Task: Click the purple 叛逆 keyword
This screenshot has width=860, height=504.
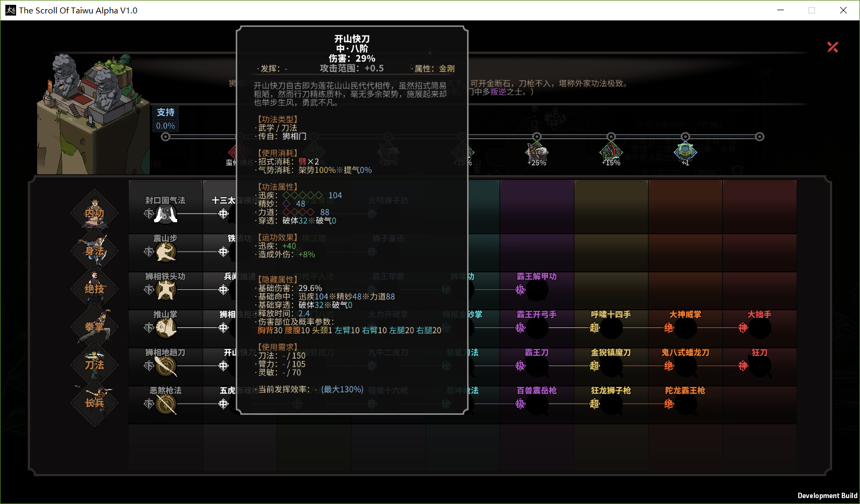Action: (x=498, y=92)
